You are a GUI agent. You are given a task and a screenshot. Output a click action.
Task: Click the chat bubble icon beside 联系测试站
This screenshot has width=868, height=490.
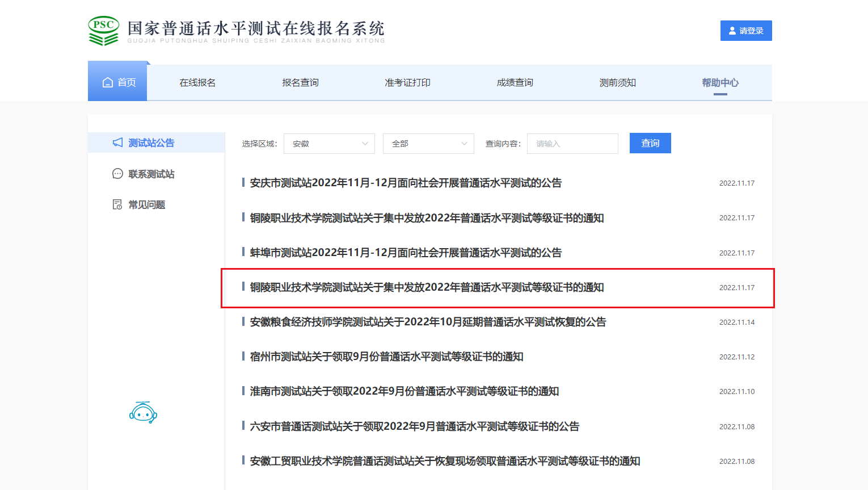tap(117, 174)
